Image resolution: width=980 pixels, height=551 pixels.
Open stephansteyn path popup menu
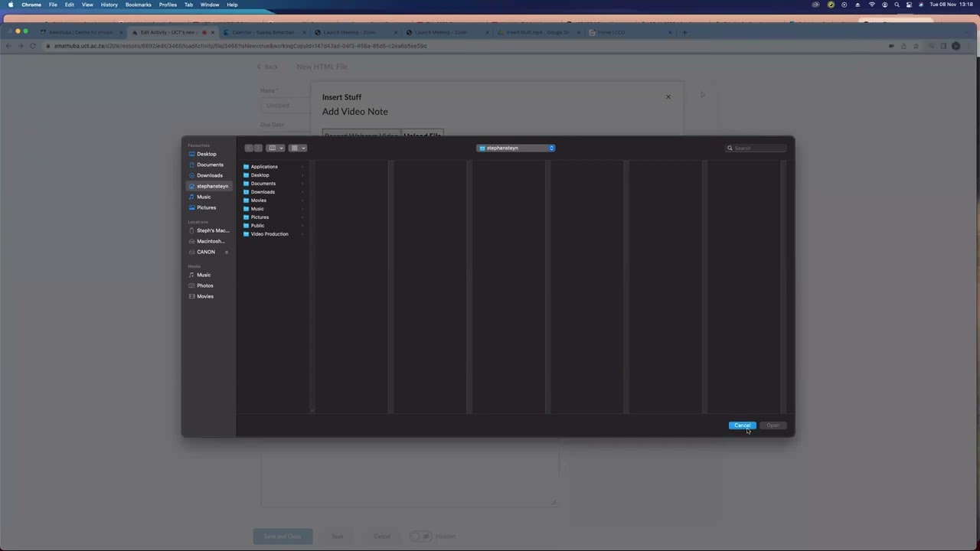point(516,148)
